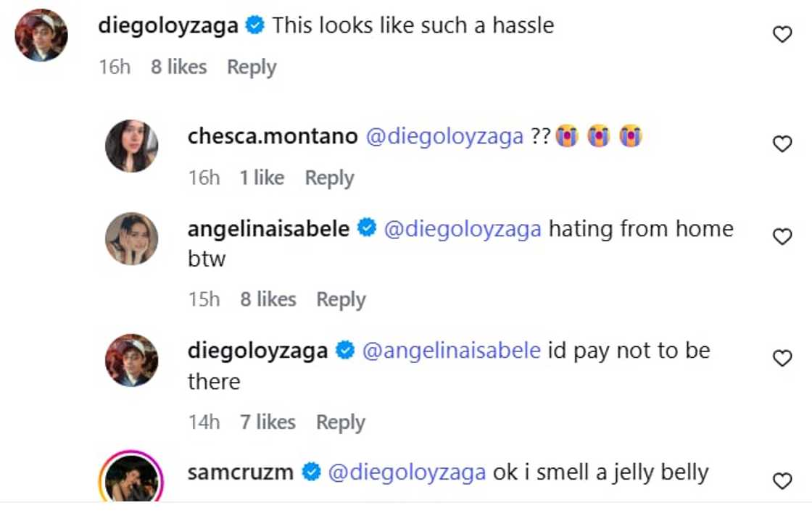Select samcruzm's username
Viewport: 812px width, 513px height.
241,471
